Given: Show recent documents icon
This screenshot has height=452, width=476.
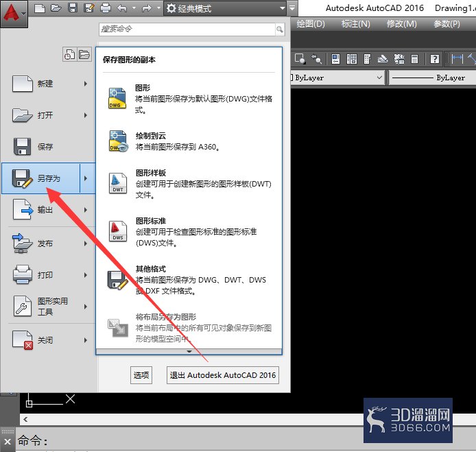Looking at the screenshot, I should coord(69,55).
